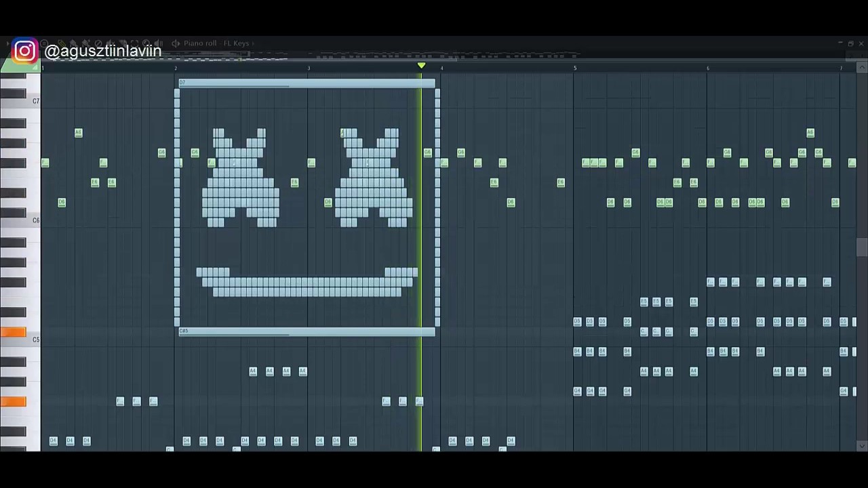This screenshot has width=868, height=488.
Task: Click the scroll-down arrow below the vertical scrollbar
Action: coord(862,445)
